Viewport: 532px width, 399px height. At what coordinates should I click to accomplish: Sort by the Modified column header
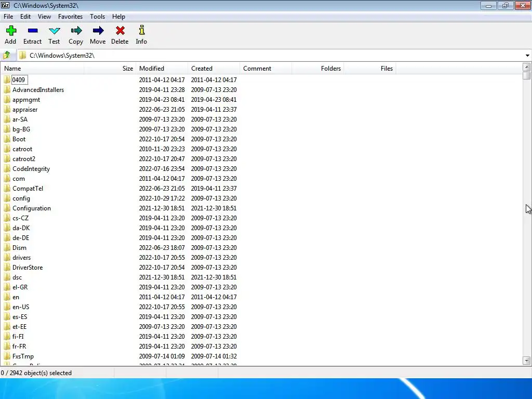click(162, 68)
